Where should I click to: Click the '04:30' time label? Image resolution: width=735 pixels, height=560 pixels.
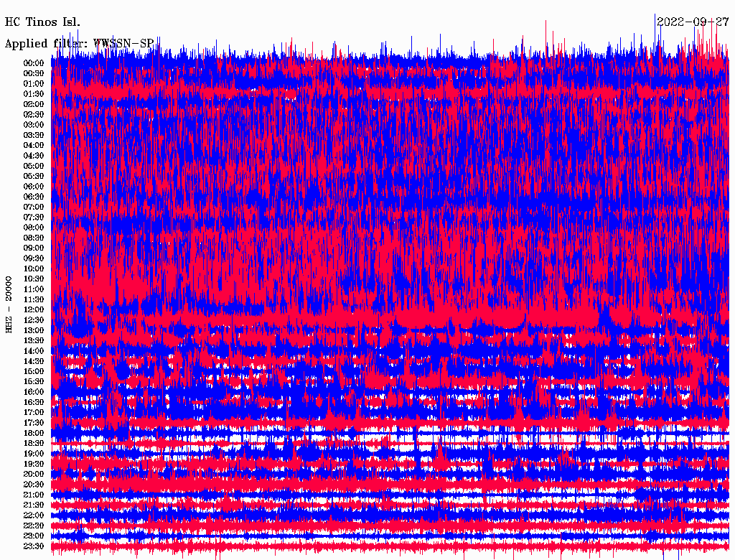tap(34, 156)
